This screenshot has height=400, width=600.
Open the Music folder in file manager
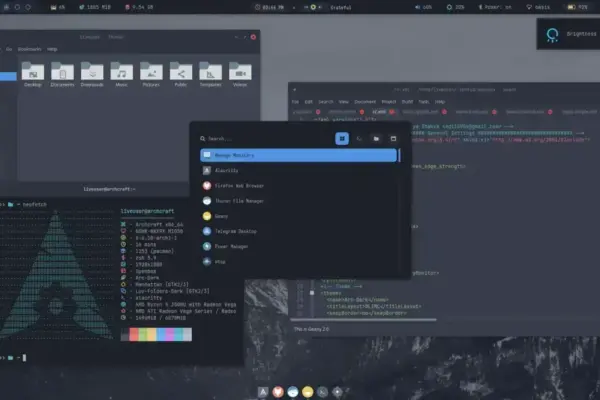click(x=121, y=74)
